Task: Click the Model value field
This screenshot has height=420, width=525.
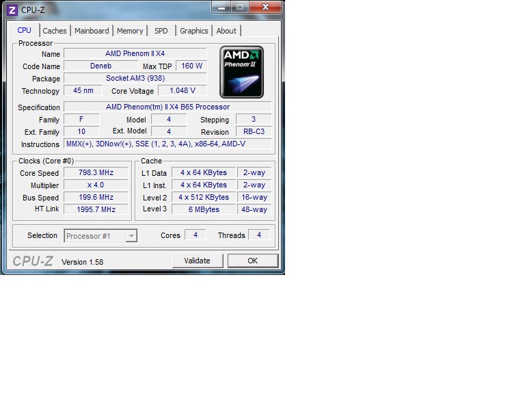Action: [x=169, y=119]
